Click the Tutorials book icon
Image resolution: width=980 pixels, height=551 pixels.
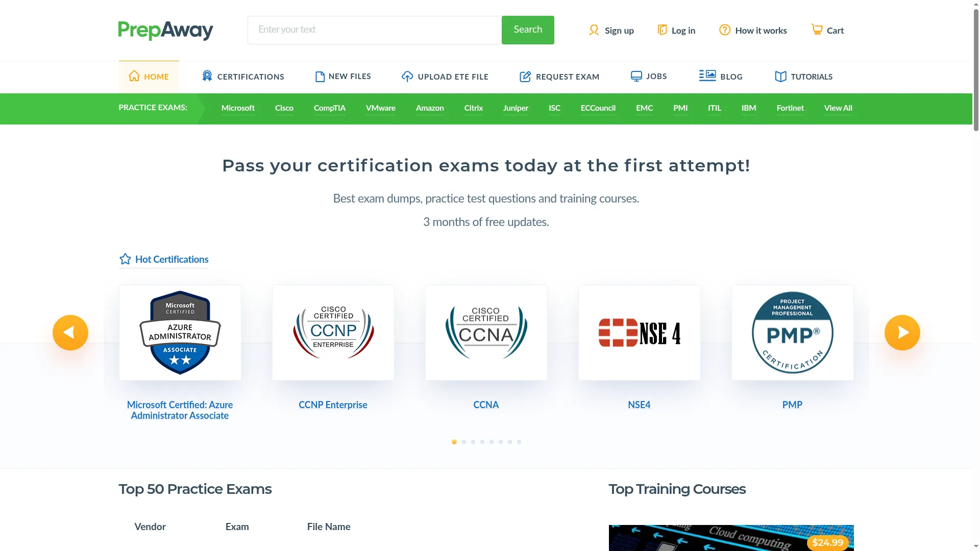[x=780, y=77]
